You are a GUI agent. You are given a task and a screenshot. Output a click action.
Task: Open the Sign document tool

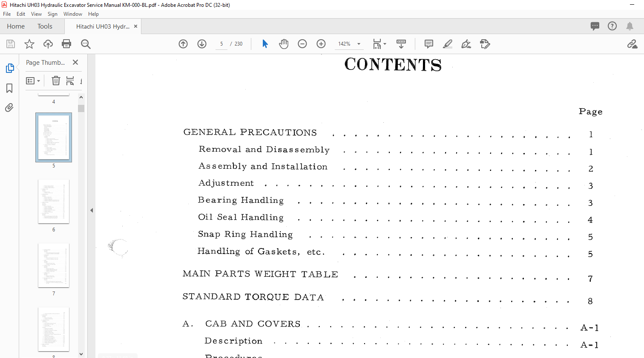point(466,44)
